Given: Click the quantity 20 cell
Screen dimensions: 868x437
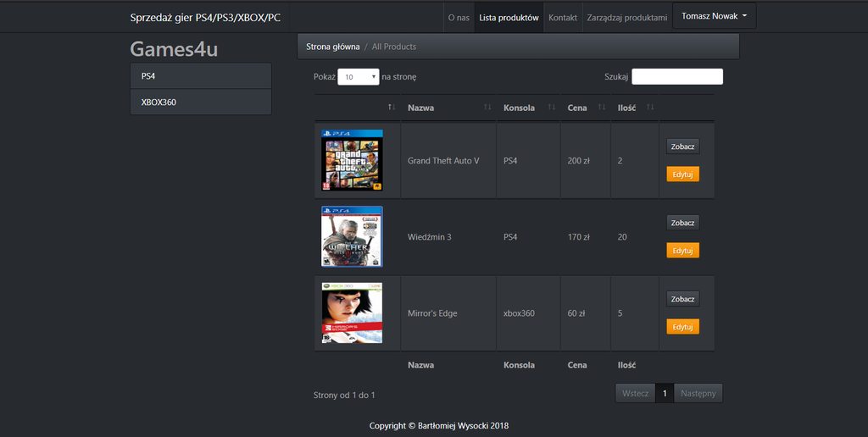Looking at the screenshot, I should 635,237.
